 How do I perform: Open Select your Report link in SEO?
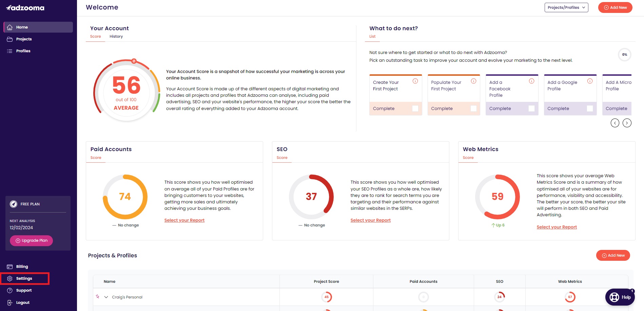click(x=371, y=220)
